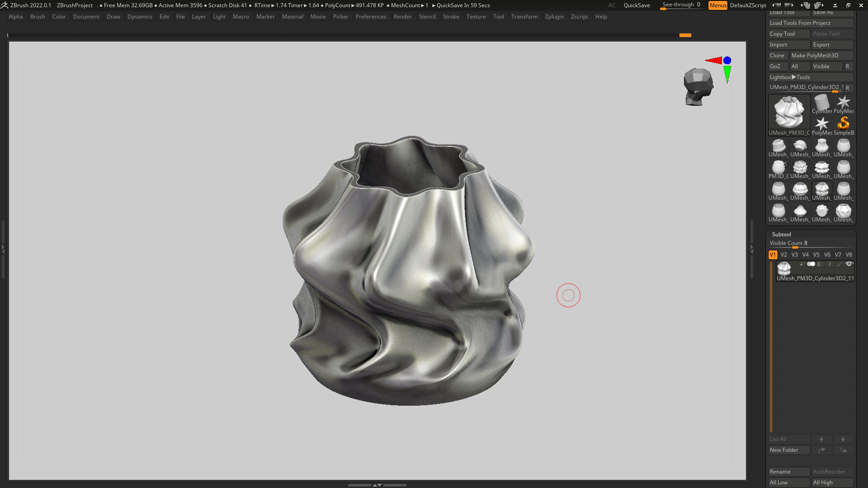The image size is (868, 488).
Task: Select the Cylinder tool thumbnail
Action: pos(822,104)
